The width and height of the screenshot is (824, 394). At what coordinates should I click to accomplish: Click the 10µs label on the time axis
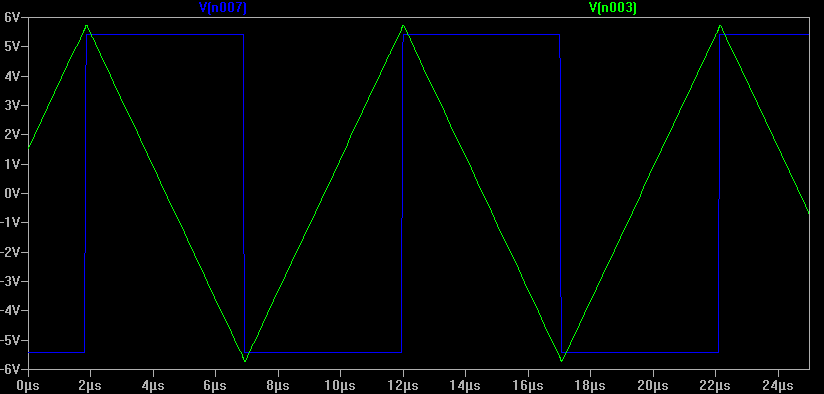[x=340, y=387]
